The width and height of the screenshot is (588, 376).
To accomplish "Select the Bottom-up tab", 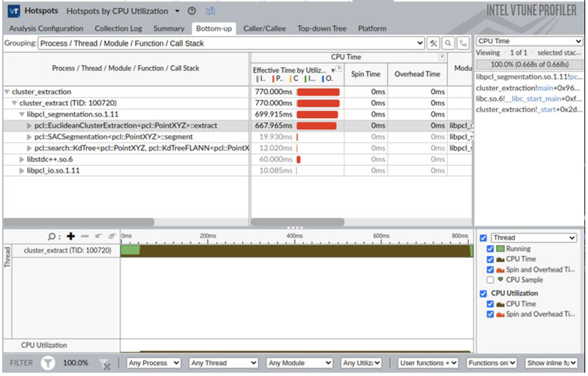I will coord(214,28).
